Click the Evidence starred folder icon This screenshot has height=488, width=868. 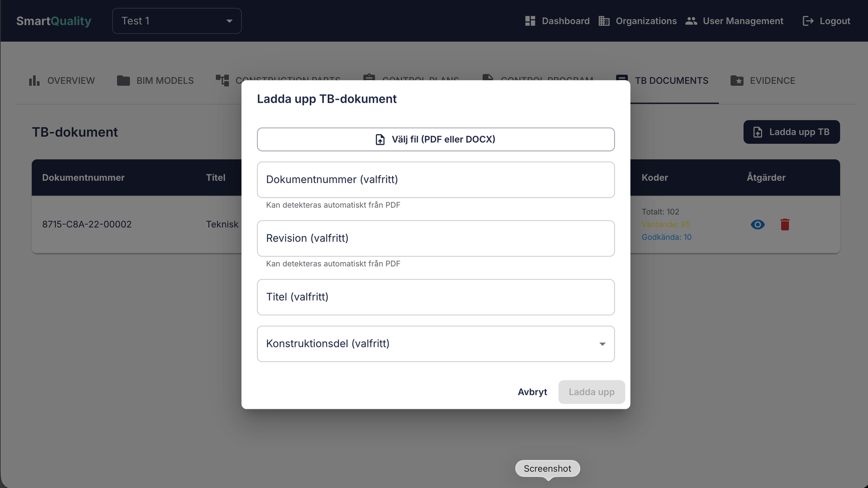(x=737, y=80)
